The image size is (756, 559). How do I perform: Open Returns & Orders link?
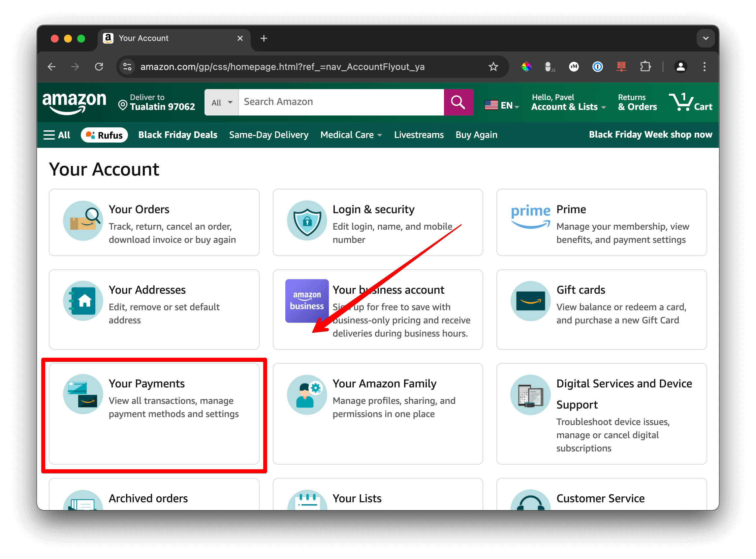[x=637, y=102]
